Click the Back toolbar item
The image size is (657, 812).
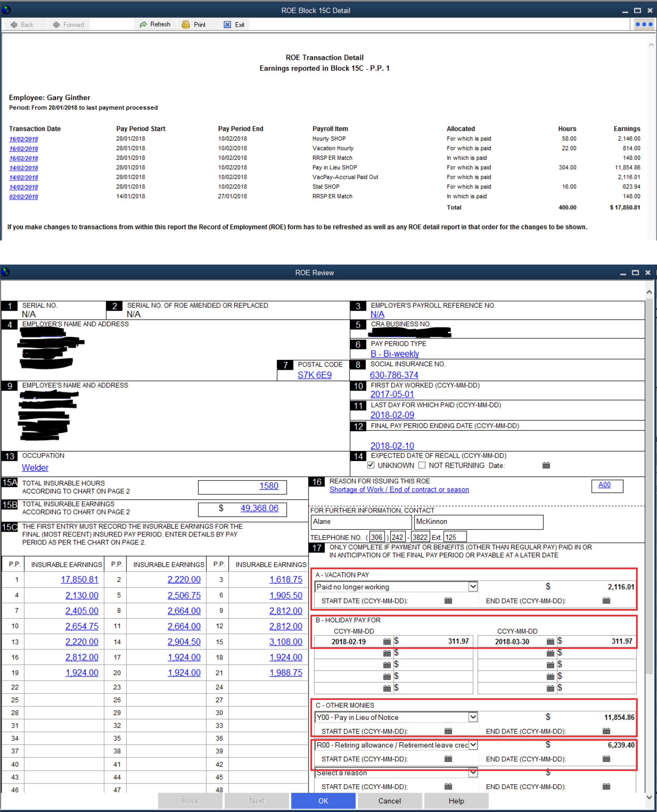[22, 25]
